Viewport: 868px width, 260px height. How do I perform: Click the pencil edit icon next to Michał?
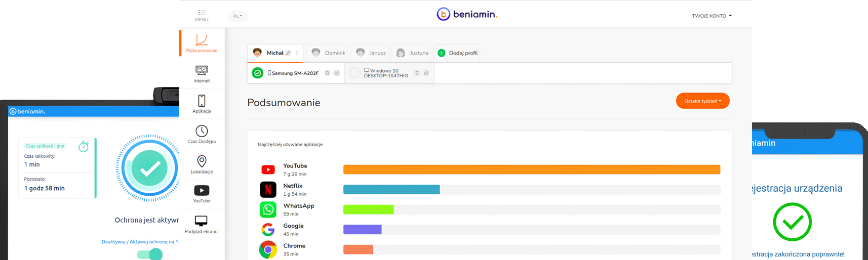[288, 53]
